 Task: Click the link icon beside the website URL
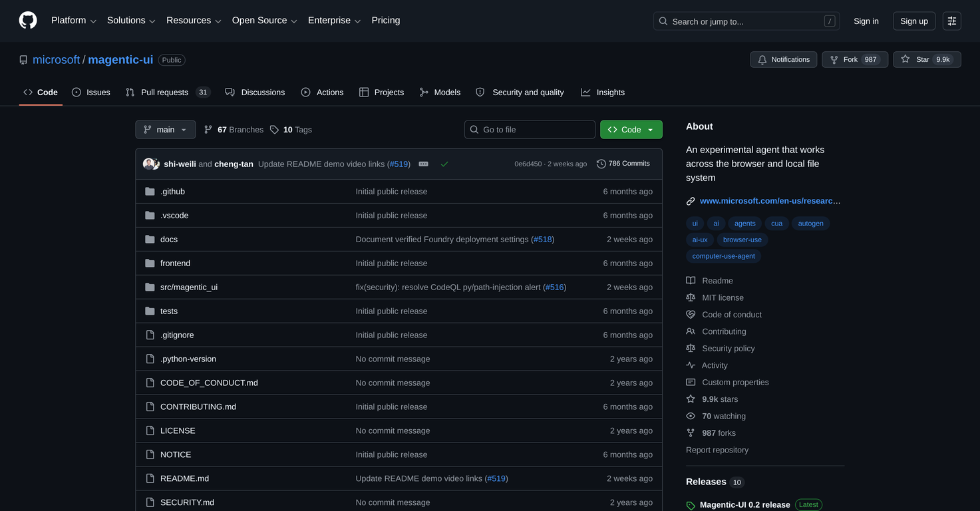(691, 201)
